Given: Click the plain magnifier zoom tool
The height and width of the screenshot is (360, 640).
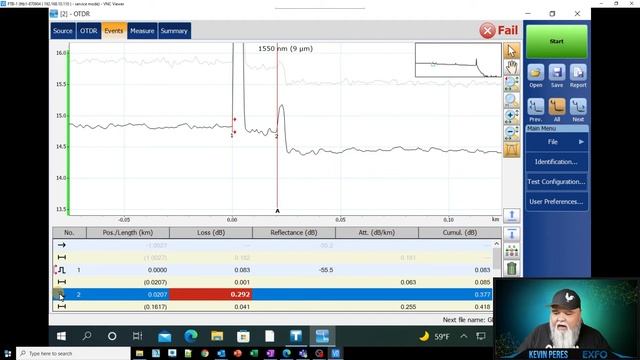Looking at the screenshot, I should [x=511, y=100].
